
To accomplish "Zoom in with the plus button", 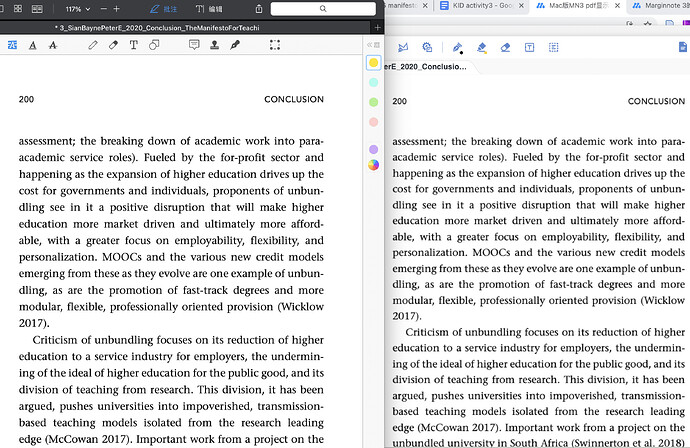I will (x=117, y=9).
